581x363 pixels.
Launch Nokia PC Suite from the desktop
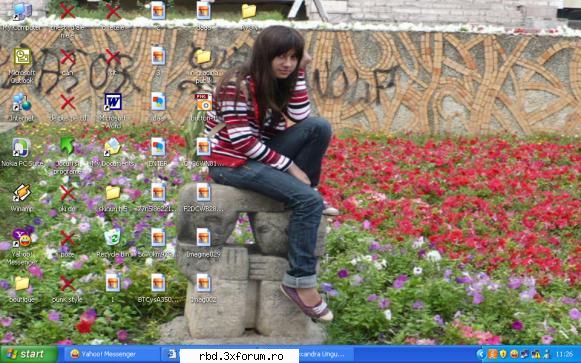(21, 147)
